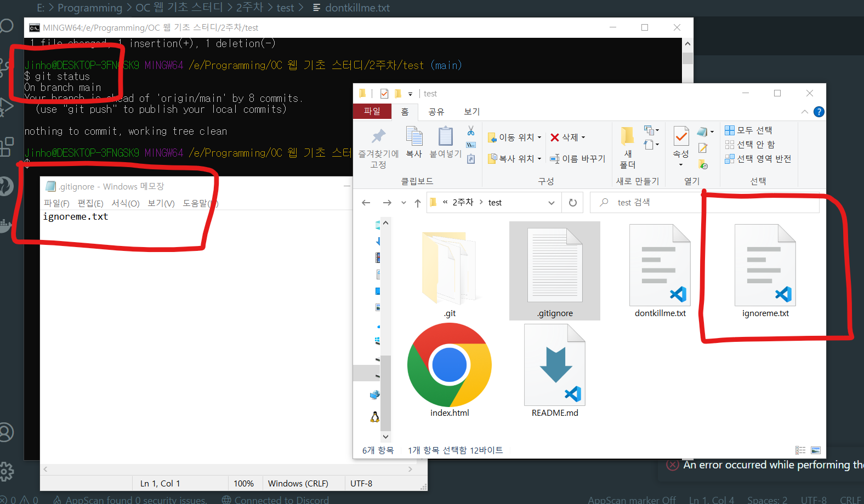This screenshot has height=504, width=864.
Task: Select the .git folder
Action: coord(450,271)
